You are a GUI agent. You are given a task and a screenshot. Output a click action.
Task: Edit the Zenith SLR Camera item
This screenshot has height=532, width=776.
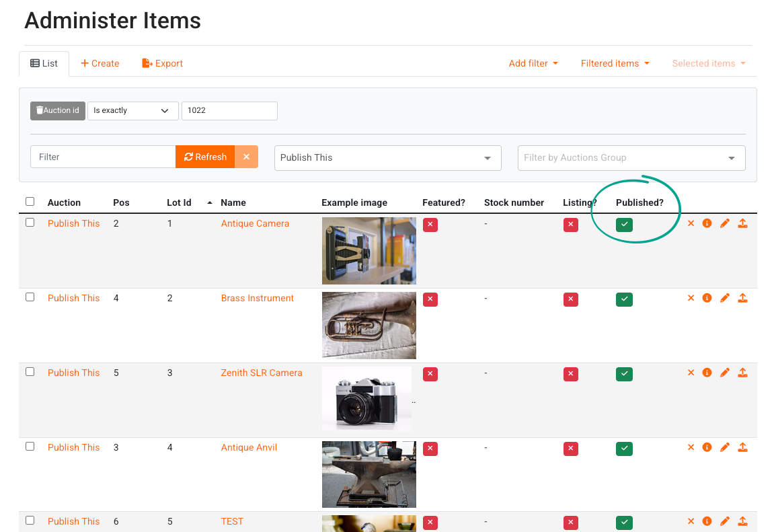coord(724,373)
